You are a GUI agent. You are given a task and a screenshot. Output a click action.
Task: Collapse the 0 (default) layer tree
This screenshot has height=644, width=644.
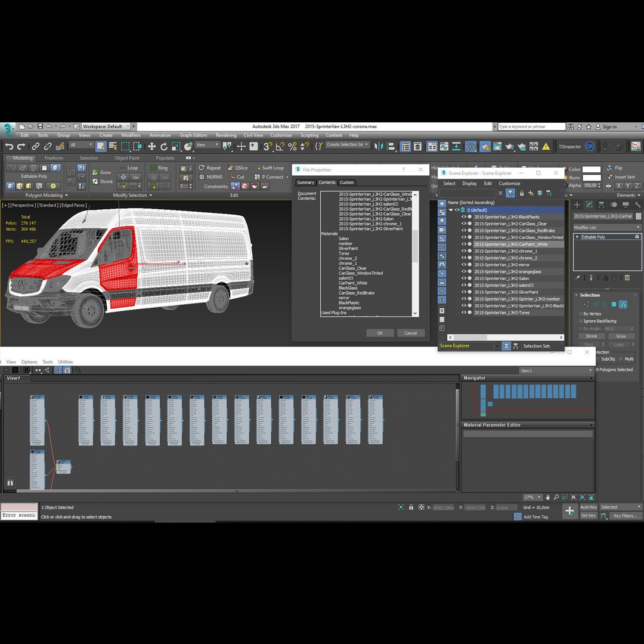pos(451,210)
